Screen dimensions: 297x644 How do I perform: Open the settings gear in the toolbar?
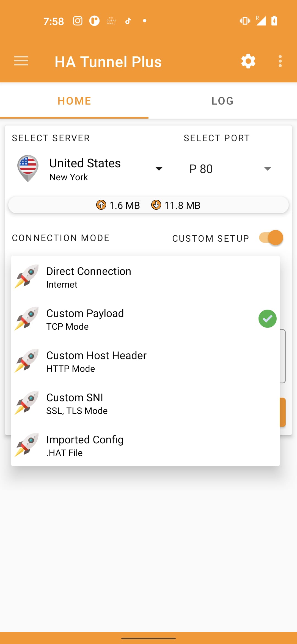tap(248, 61)
